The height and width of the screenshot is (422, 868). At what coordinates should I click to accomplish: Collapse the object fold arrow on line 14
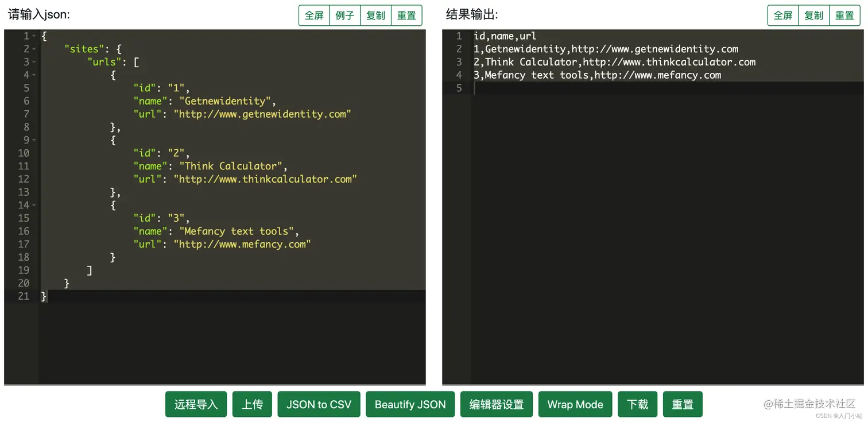[34, 205]
